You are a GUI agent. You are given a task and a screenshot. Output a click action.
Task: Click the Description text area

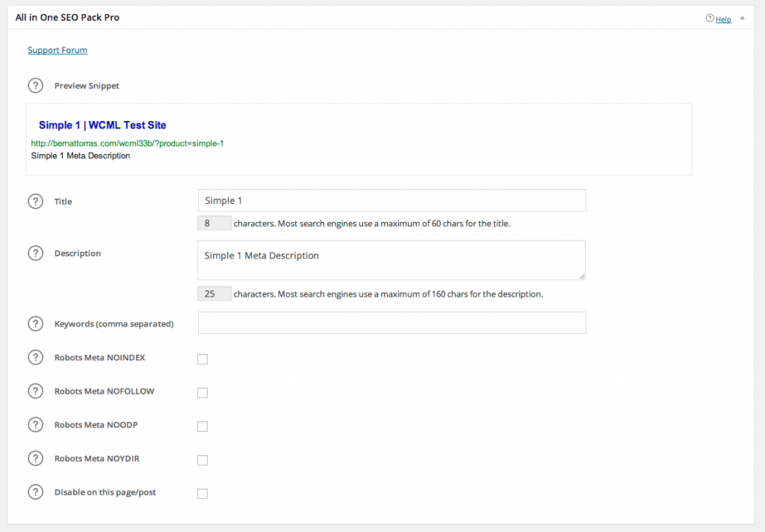(391, 260)
